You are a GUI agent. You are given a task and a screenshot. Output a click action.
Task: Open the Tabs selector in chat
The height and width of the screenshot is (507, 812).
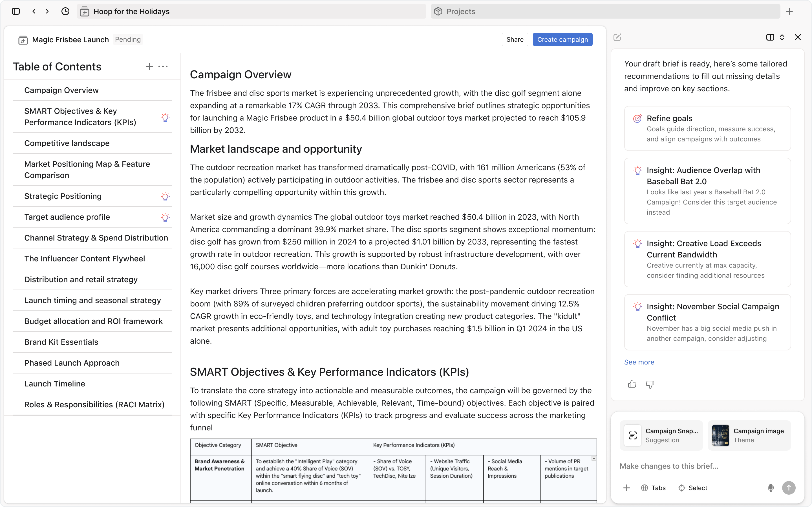(x=653, y=488)
